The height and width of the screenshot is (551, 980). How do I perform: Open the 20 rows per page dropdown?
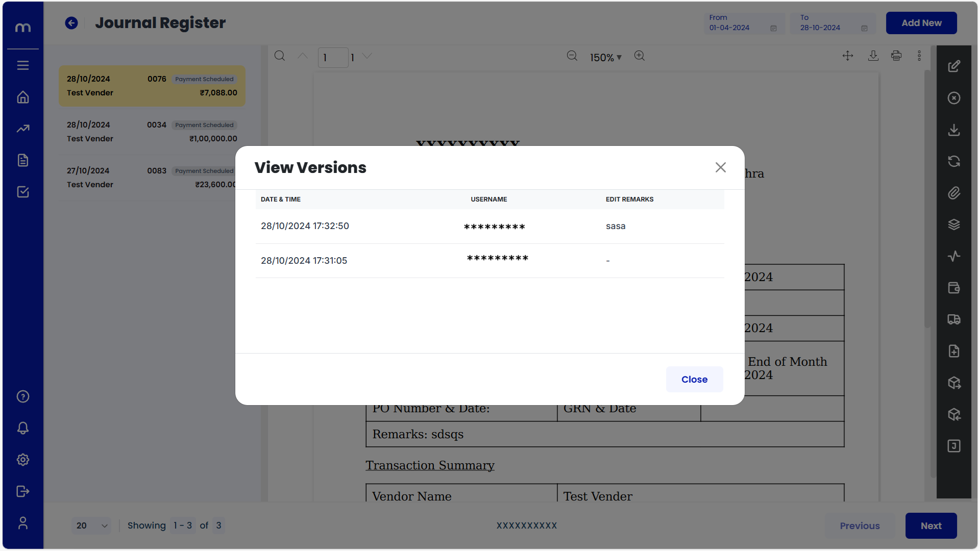92,525
